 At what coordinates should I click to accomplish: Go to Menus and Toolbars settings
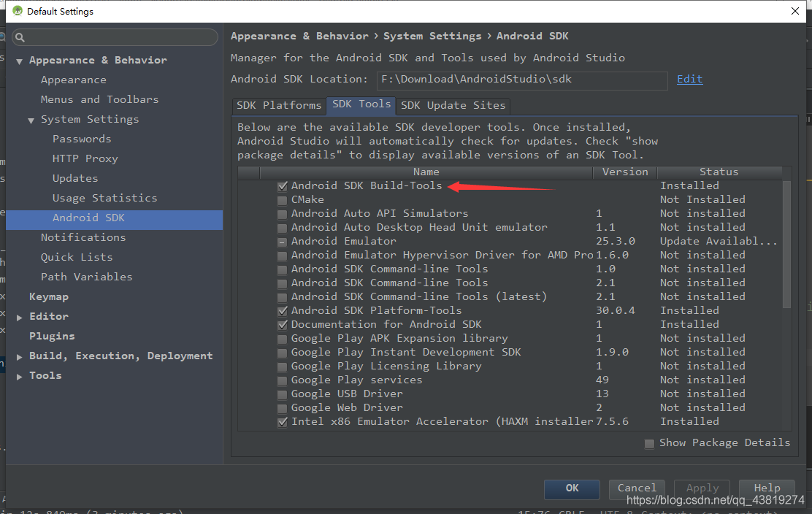pos(99,99)
